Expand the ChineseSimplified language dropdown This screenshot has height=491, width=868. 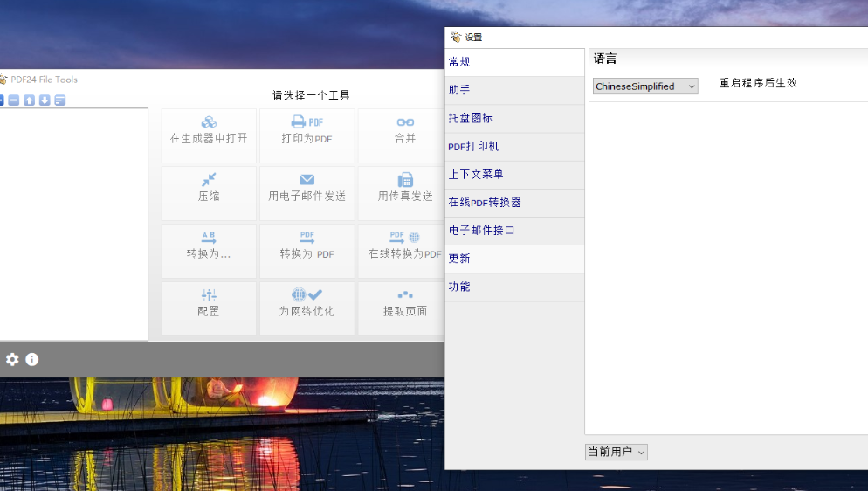645,86
